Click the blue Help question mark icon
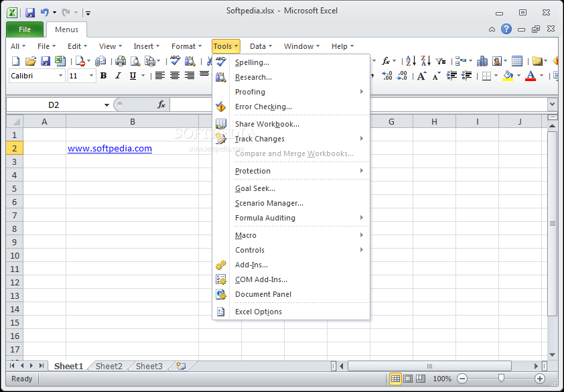The width and height of the screenshot is (564, 392). (506, 29)
